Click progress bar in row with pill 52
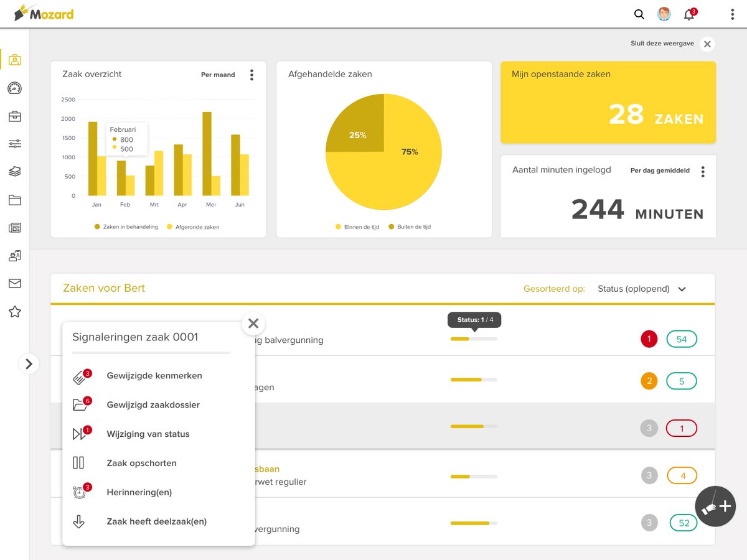The height and width of the screenshot is (560, 747). [x=474, y=523]
